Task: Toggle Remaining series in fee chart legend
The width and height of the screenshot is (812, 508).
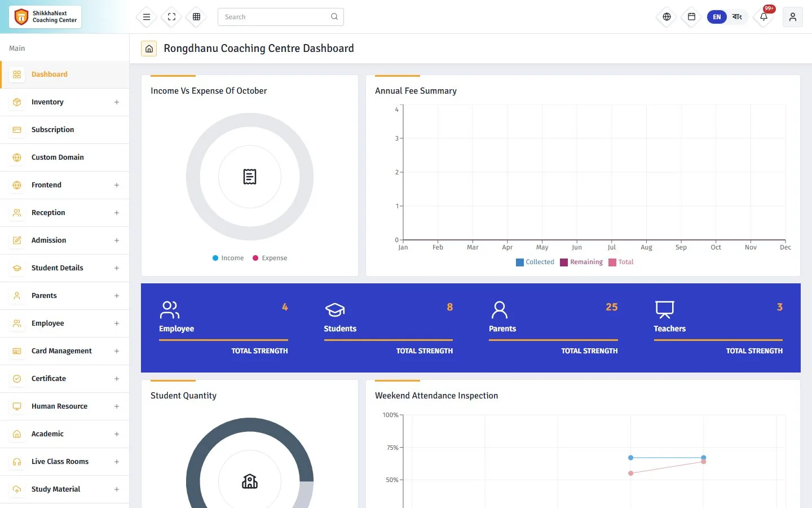Action: [x=581, y=262]
